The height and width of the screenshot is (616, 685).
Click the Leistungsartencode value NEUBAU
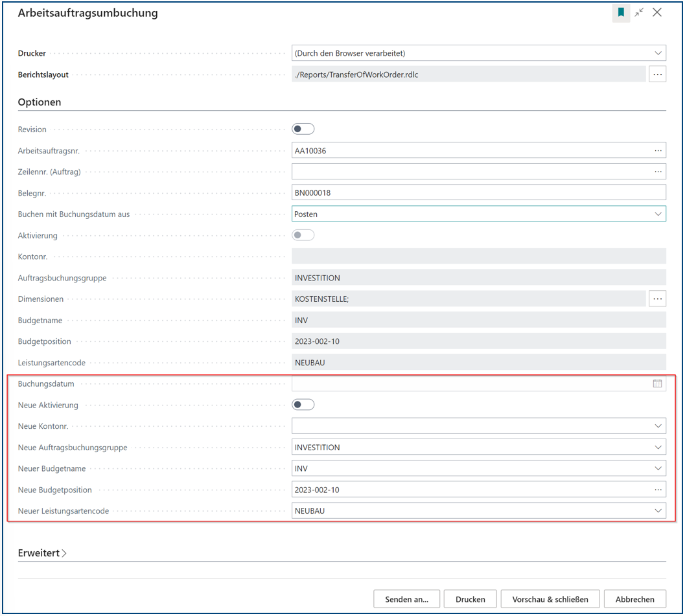(479, 363)
